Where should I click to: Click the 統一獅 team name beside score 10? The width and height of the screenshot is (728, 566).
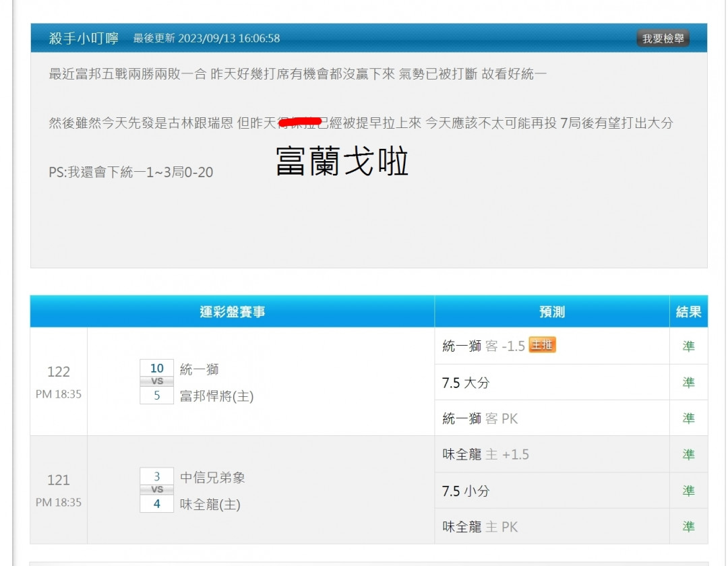(x=199, y=369)
